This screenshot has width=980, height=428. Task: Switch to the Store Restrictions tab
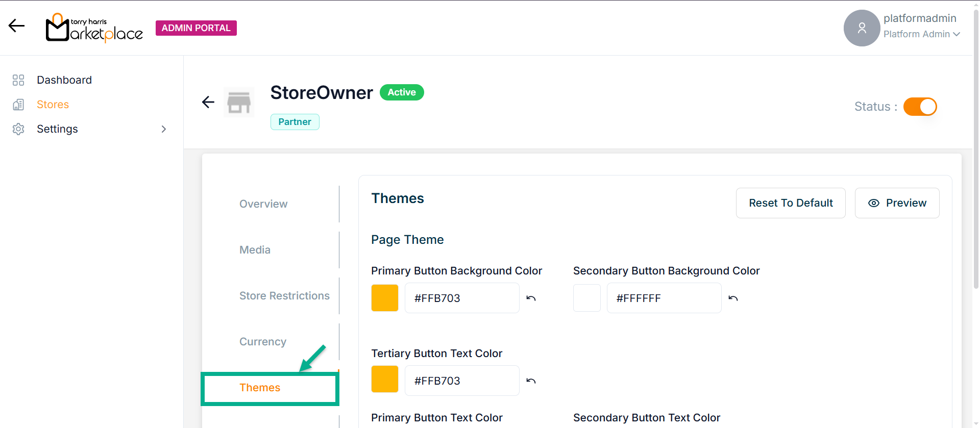(x=284, y=296)
